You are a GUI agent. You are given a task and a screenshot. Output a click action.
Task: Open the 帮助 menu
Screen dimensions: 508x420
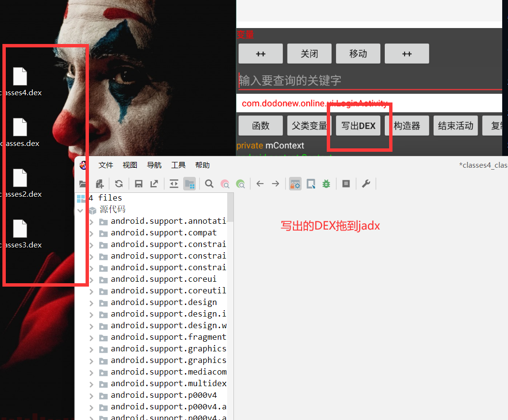click(203, 165)
